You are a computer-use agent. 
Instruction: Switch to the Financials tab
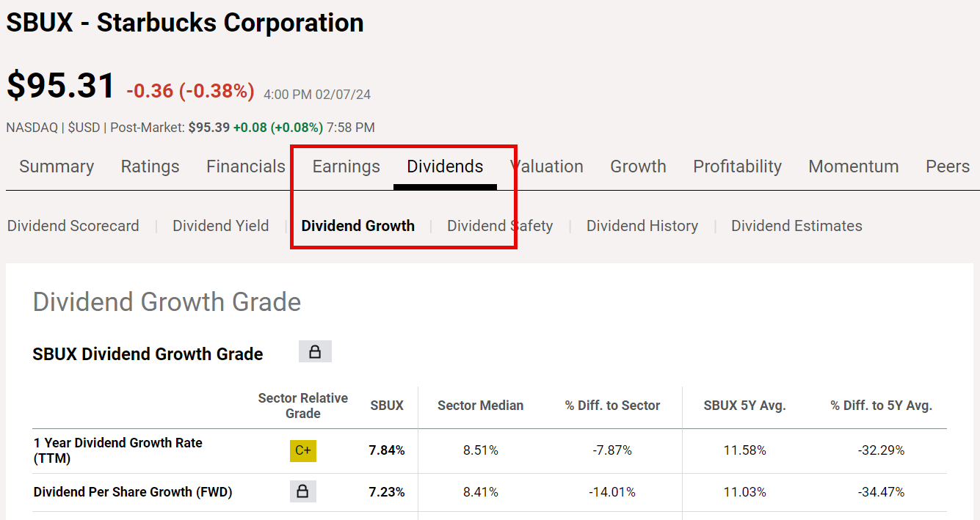[x=246, y=166]
